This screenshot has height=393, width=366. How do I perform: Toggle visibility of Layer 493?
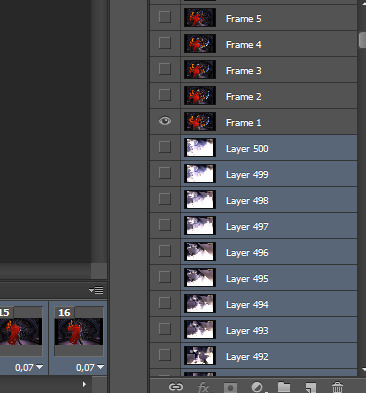coord(165,329)
